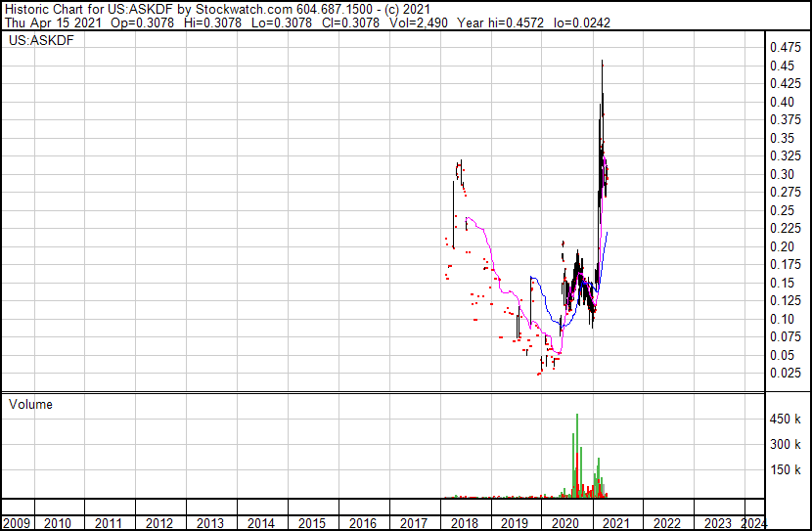Click the Vol=2,490 value in header
Screen dimensions: 812x531
(x=420, y=23)
